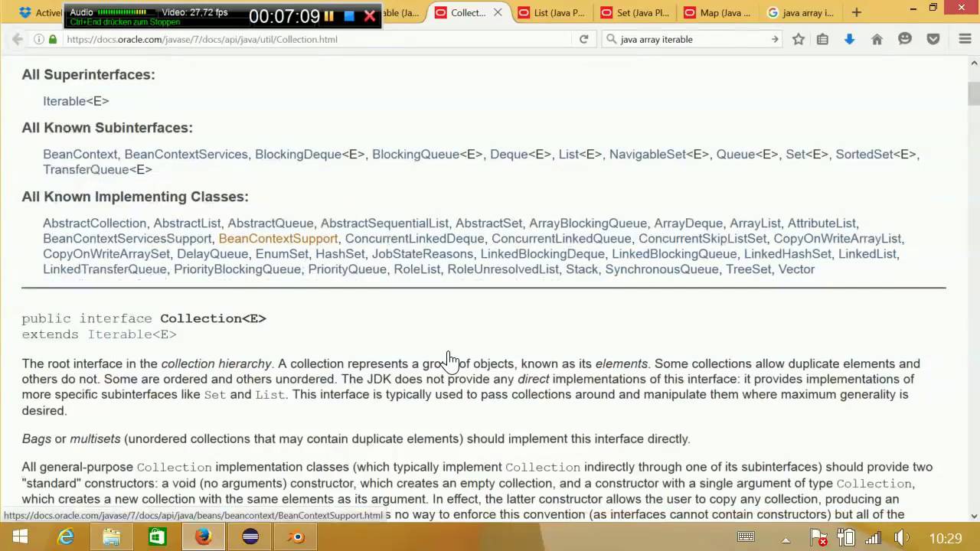Image resolution: width=980 pixels, height=551 pixels.
Task: Open the Stack class link
Action: coord(582,269)
